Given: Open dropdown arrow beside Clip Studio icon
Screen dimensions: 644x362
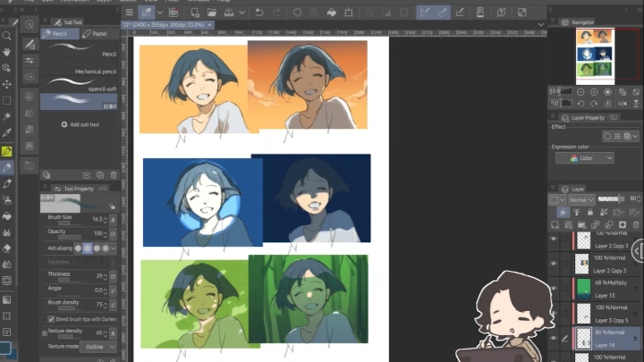Looking at the screenshot, I should tap(160, 13).
